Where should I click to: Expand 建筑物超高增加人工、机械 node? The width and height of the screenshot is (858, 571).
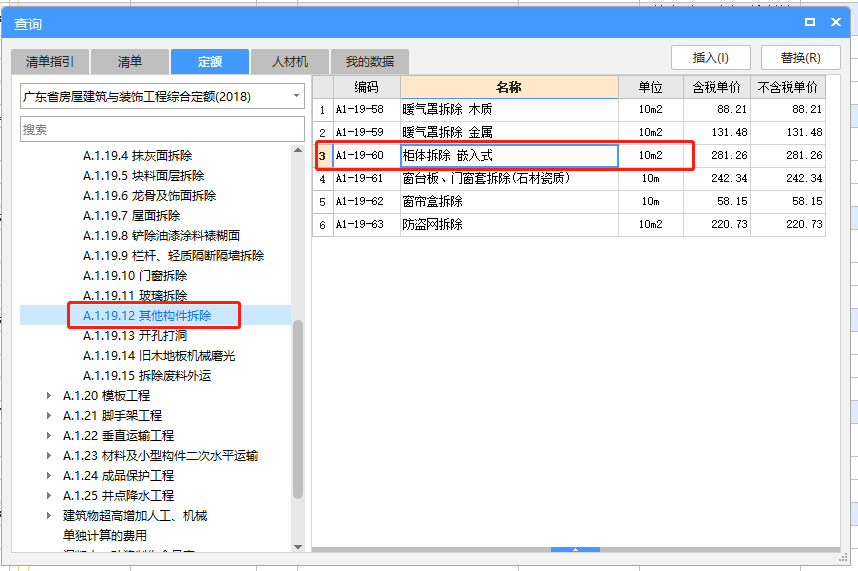49,515
